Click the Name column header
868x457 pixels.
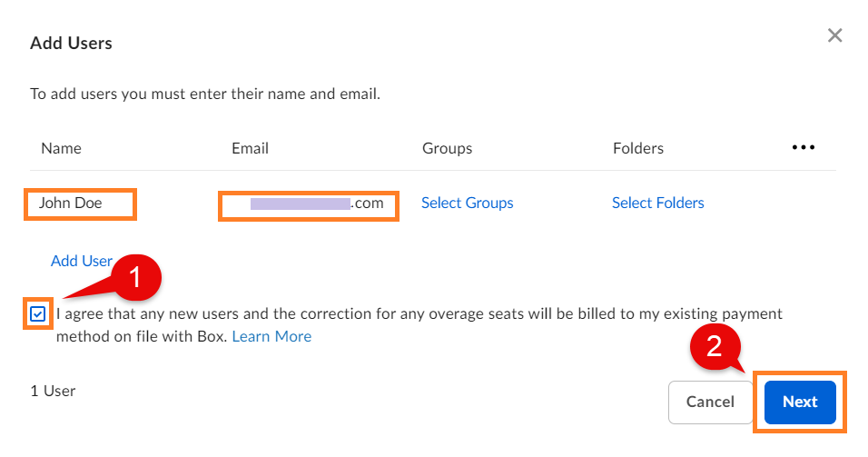tap(61, 148)
